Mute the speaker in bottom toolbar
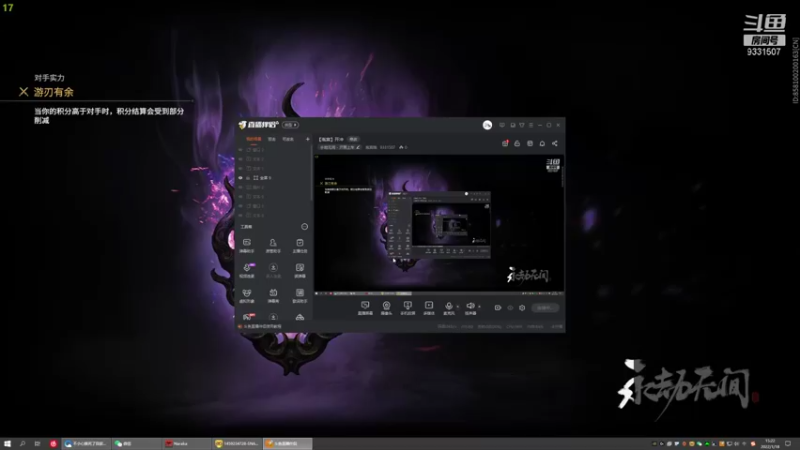This screenshot has width=800, height=450. pos(470,308)
